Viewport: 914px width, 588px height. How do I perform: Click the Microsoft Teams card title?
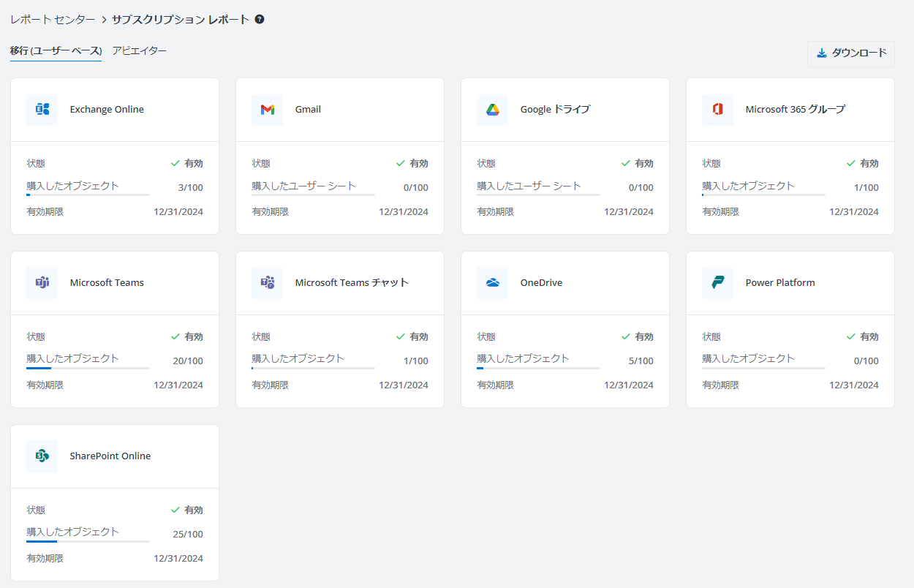click(x=107, y=283)
